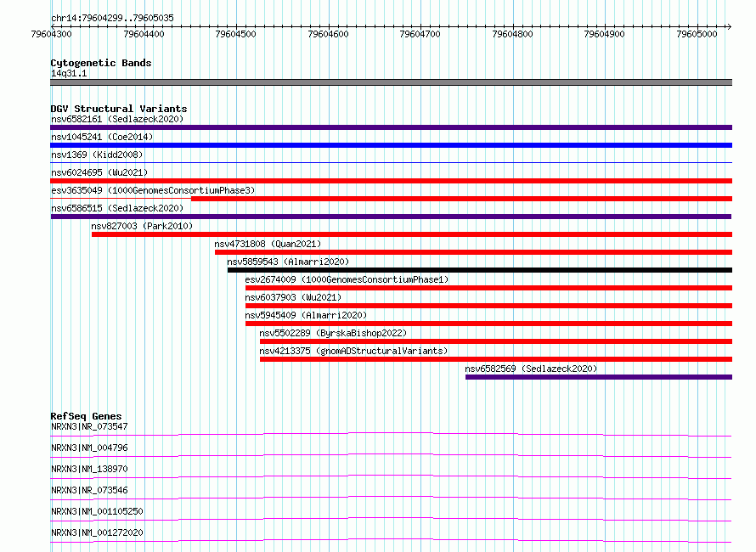Click the RefSeq Genes track title
The image size is (756, 552).
(x=86, y=416)
